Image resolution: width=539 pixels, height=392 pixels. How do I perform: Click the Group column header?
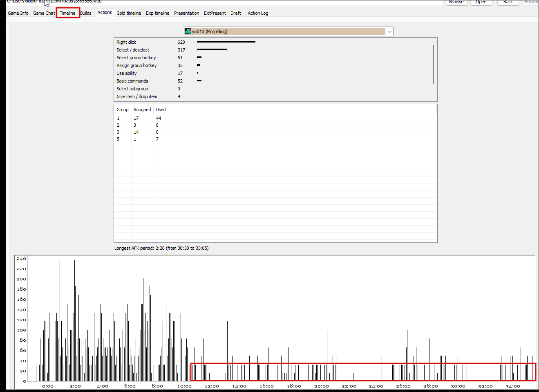[123, 110]
